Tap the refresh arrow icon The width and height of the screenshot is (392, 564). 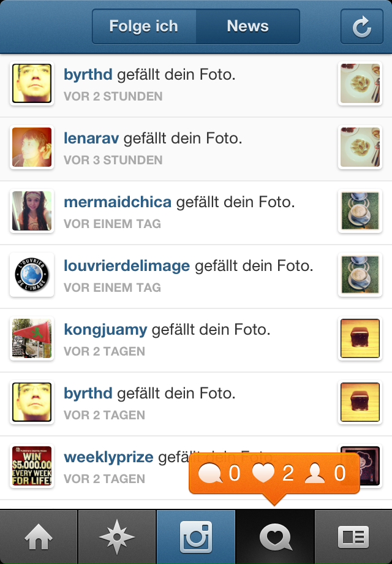coord(361,26)
